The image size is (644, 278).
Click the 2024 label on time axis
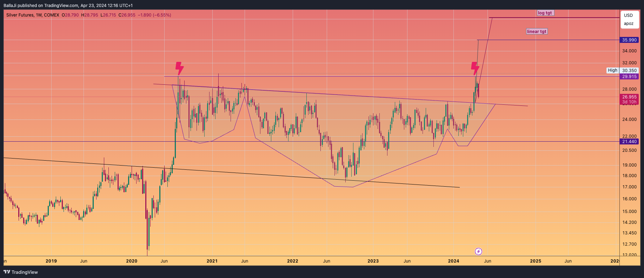point(453,261)
